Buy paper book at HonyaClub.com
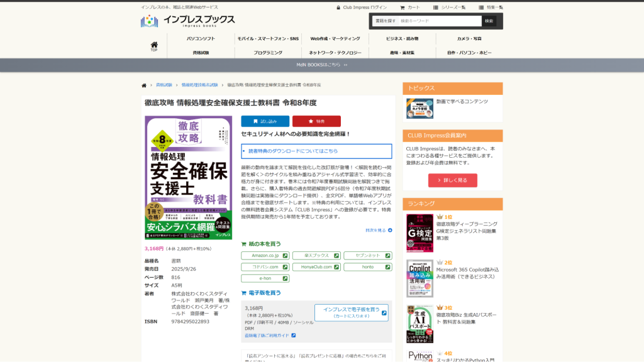The width and height of the screenshot is (644, 362). click(x=316, y=266)
